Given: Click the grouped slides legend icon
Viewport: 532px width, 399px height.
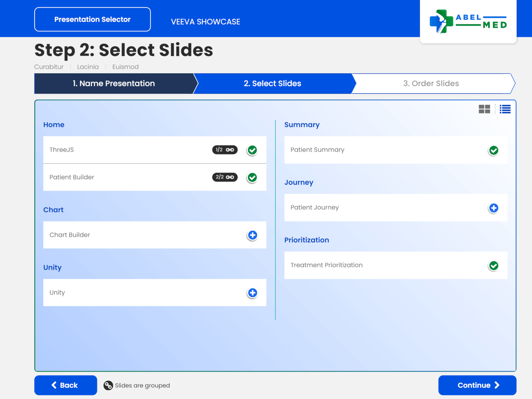Looking at the screenshot, I should pyautogui.click(x=108, y=385).
